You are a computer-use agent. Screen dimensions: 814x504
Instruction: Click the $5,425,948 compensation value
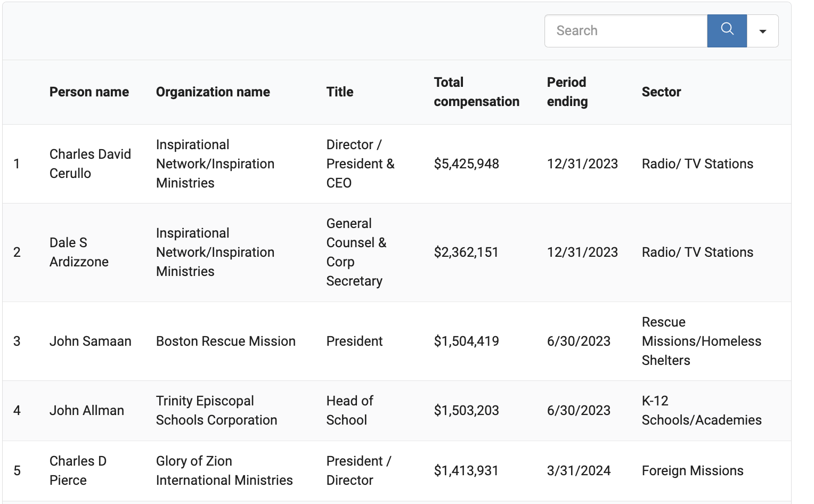pos(466,164)
